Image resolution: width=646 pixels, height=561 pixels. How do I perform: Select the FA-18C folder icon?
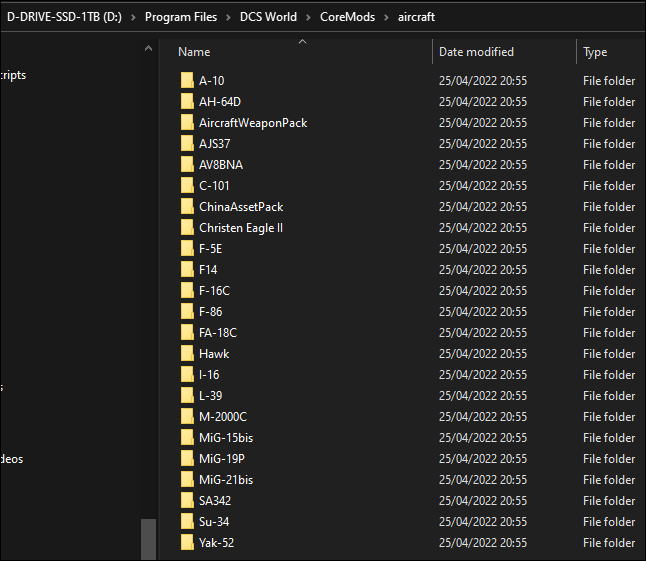[x=187, y=332]
